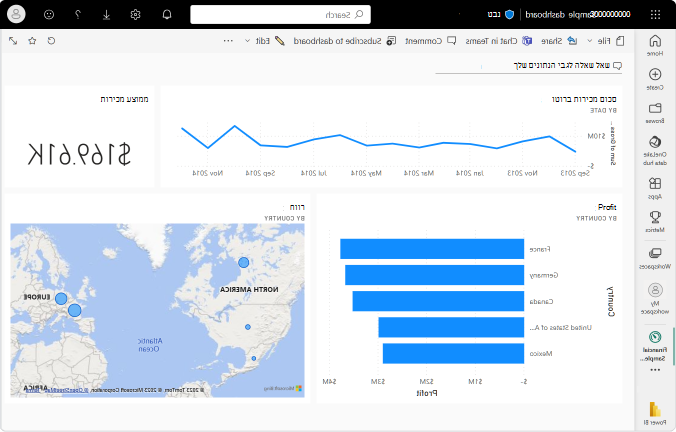Click the Comment button

431,41
